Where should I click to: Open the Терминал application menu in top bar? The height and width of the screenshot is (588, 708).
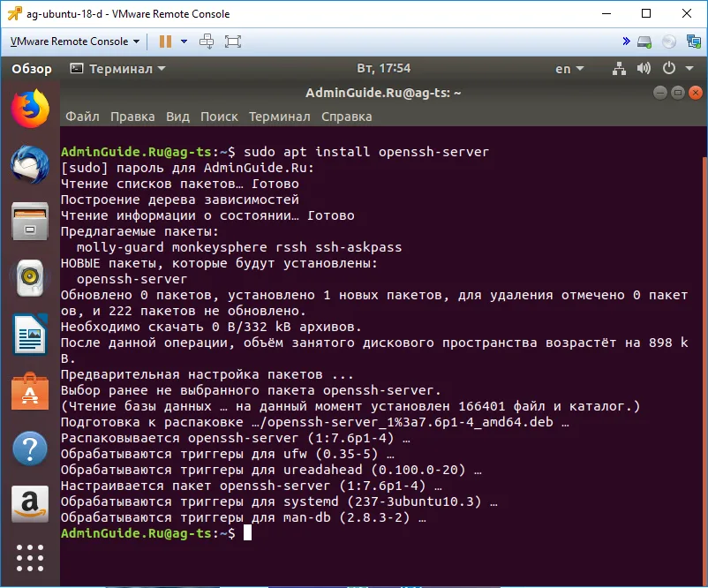click(117, 69)
